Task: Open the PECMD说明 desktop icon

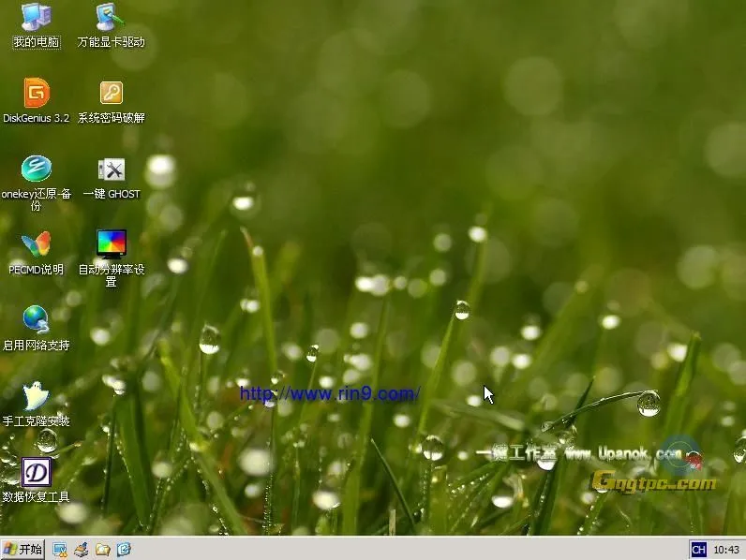Action: click(x=36, y=245)
